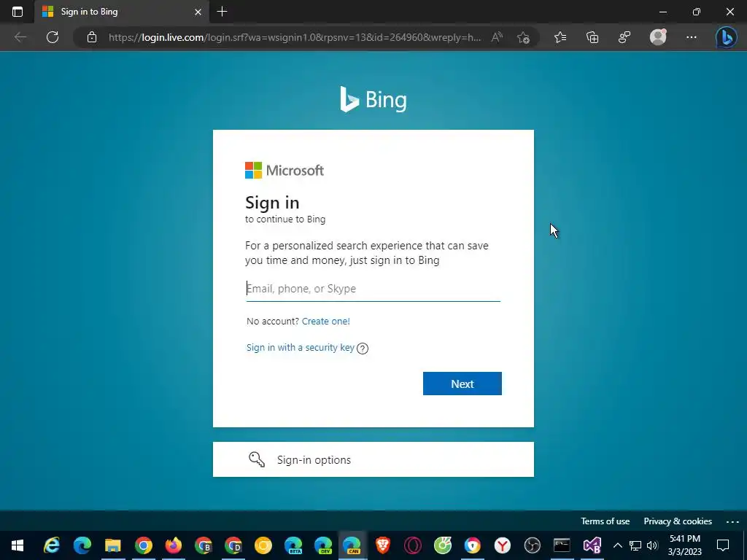Viewport: 747px width, 560px height.
Task: Open Yandex browser from taskbar
Action: (502, 545)
